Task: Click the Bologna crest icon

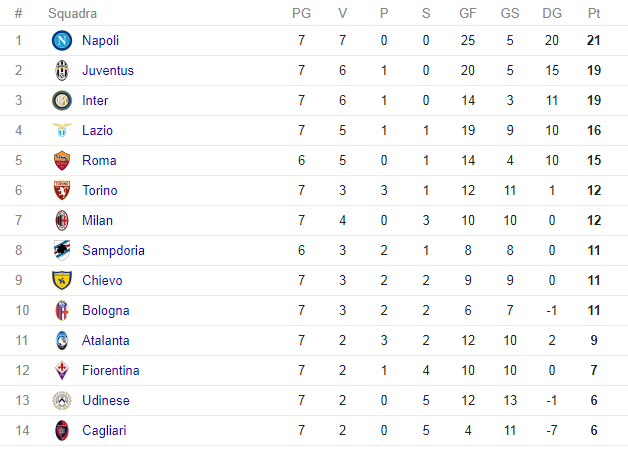Action: [x=62, y=311]
